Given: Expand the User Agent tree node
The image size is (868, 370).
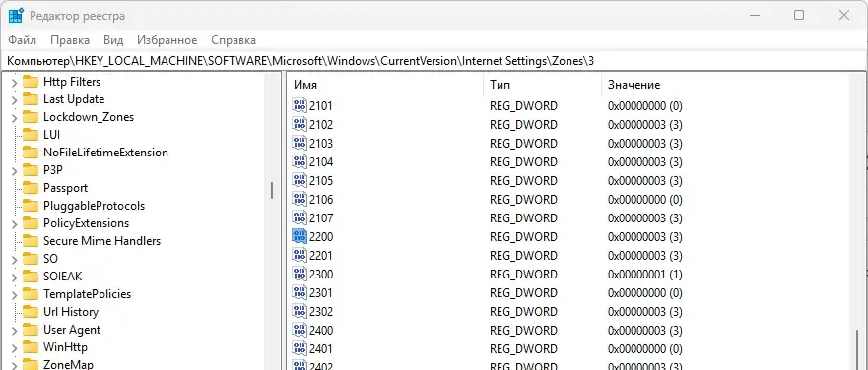Looking at the screenshot, I should 14,331.
